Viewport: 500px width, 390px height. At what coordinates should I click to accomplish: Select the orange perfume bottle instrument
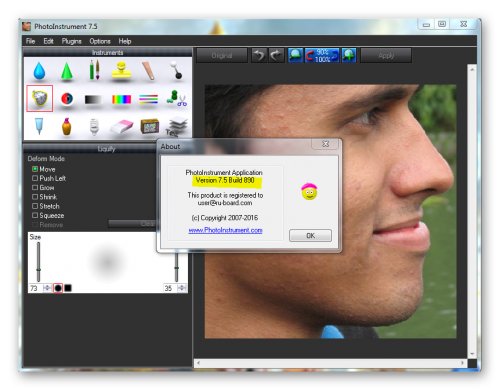(67, 126)
